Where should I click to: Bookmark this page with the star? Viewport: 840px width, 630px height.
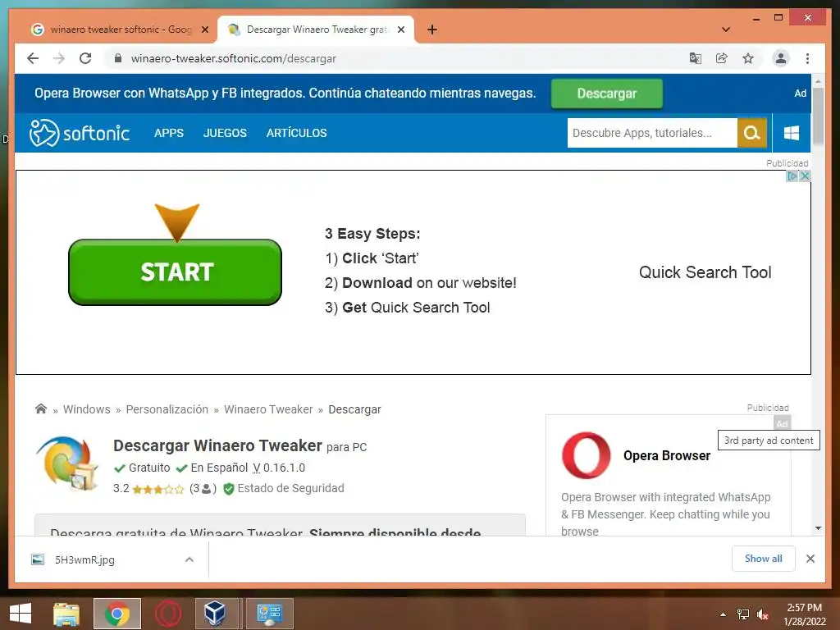tap(748, 58)
